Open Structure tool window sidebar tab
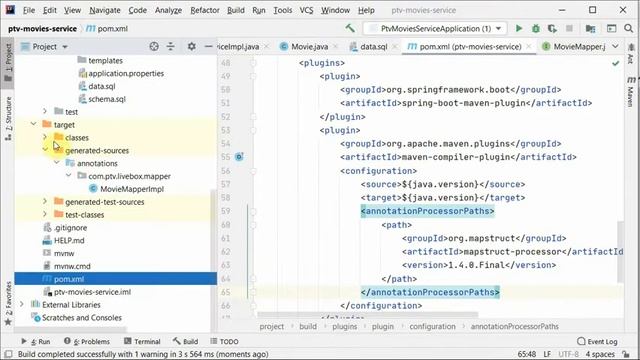 (8, 118)
